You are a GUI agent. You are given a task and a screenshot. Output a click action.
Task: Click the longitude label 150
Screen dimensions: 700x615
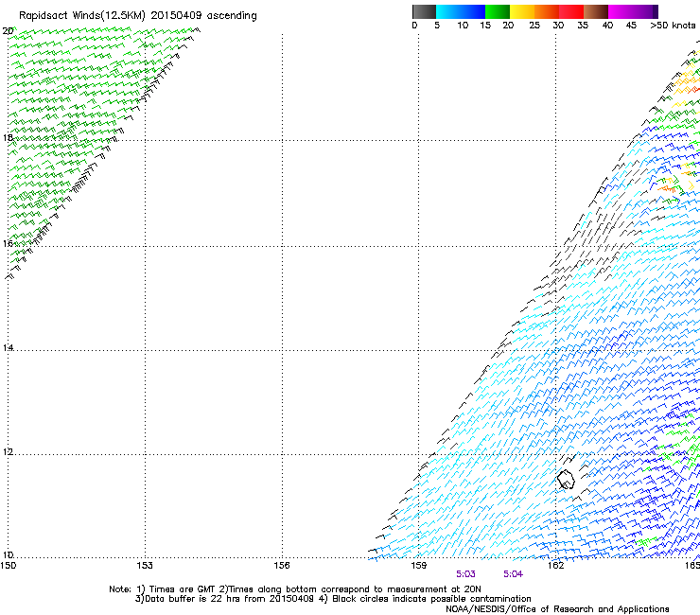click(8, 566)
